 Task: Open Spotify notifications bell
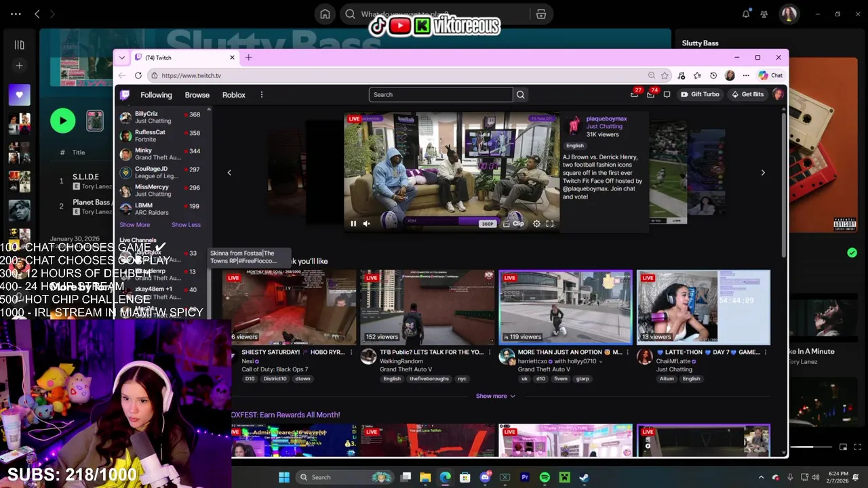(746, 14)
